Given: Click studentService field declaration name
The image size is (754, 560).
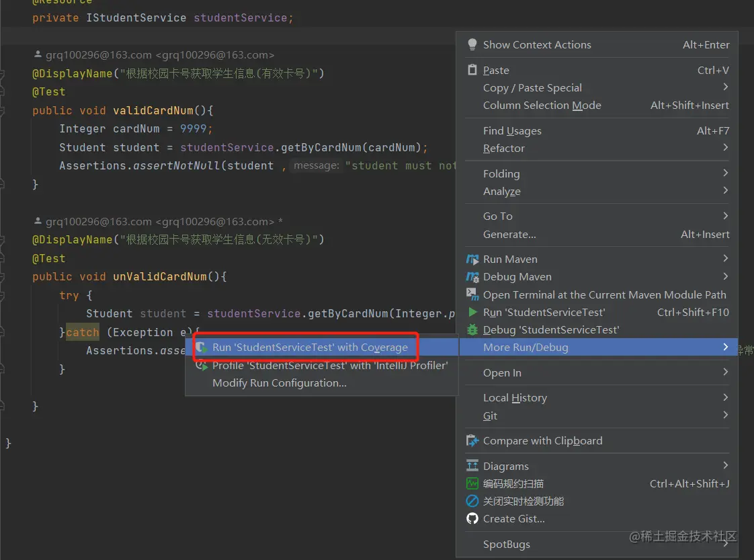Looking at the screenshot, I should tap(241, 17).
